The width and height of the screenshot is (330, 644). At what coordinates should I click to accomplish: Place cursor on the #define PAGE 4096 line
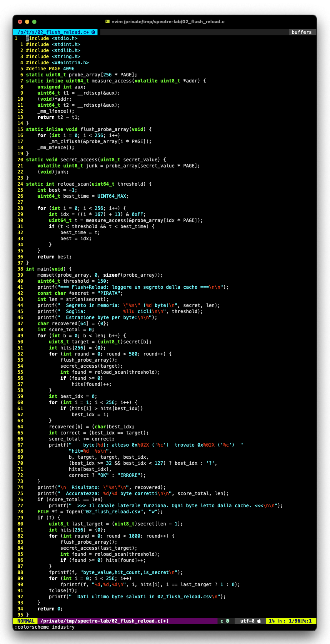pos(50,69)
